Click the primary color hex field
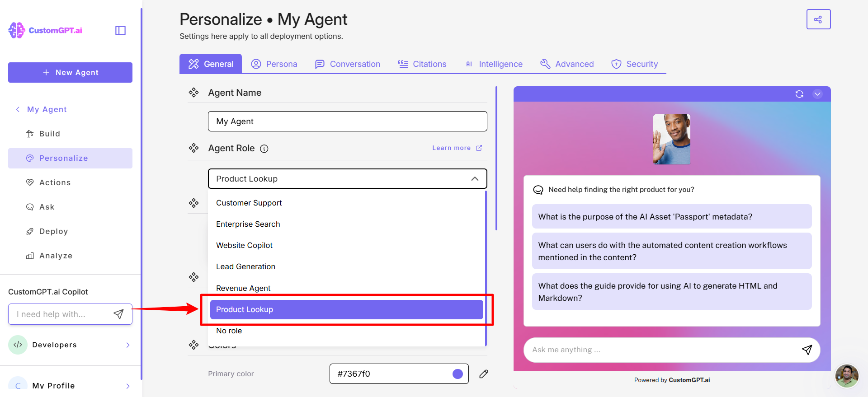The height and width of the screenshot is (397, 868). coord(399,374)
